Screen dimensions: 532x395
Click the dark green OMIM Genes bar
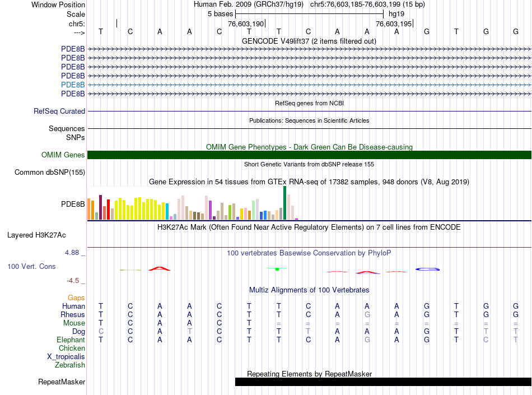(309, 155)
